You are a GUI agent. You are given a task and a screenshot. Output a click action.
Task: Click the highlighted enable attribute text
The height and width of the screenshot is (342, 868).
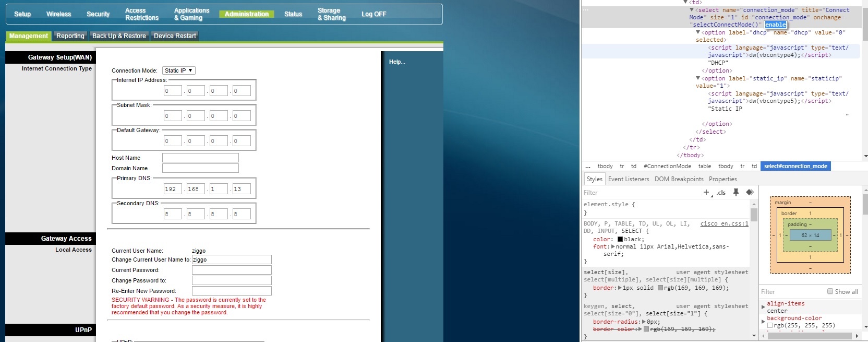click(x=776, y=25)
